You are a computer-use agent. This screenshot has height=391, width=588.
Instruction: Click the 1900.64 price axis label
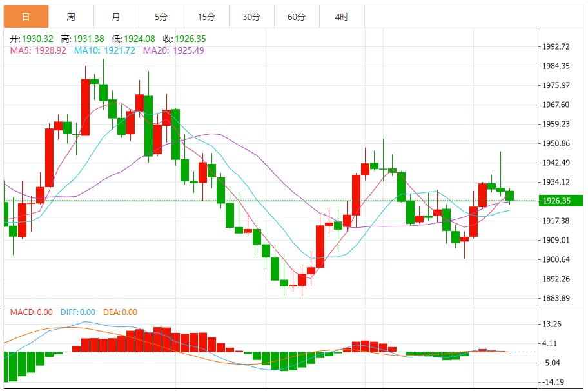556,259
